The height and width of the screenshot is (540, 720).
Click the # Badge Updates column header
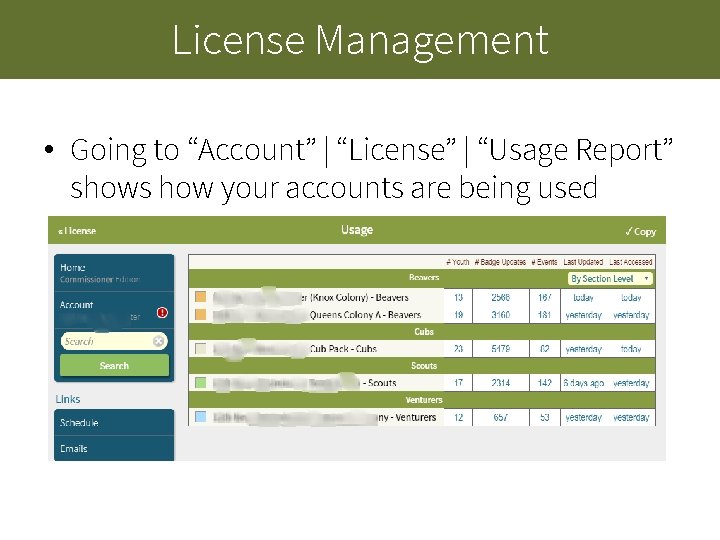tap(500, 262)
